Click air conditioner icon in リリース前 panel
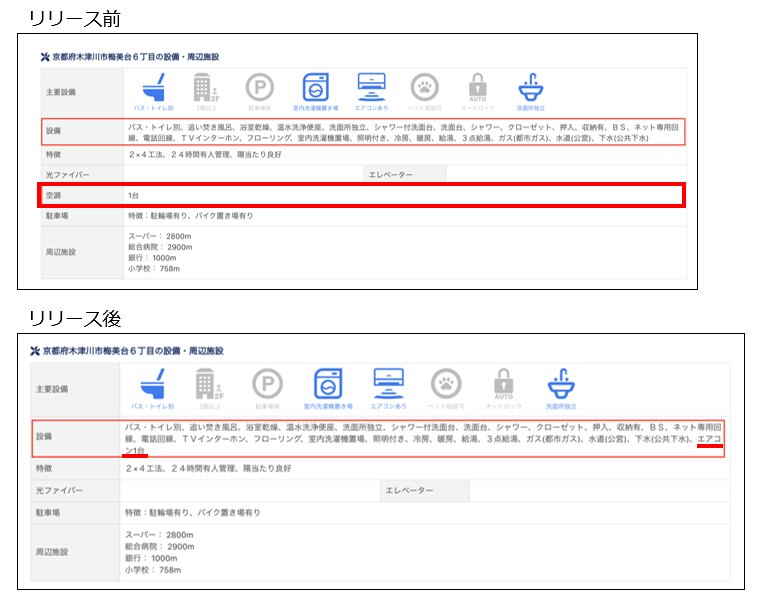Image resolution: width=762 pixels, height=605 pixels. (x=371, y=87)
